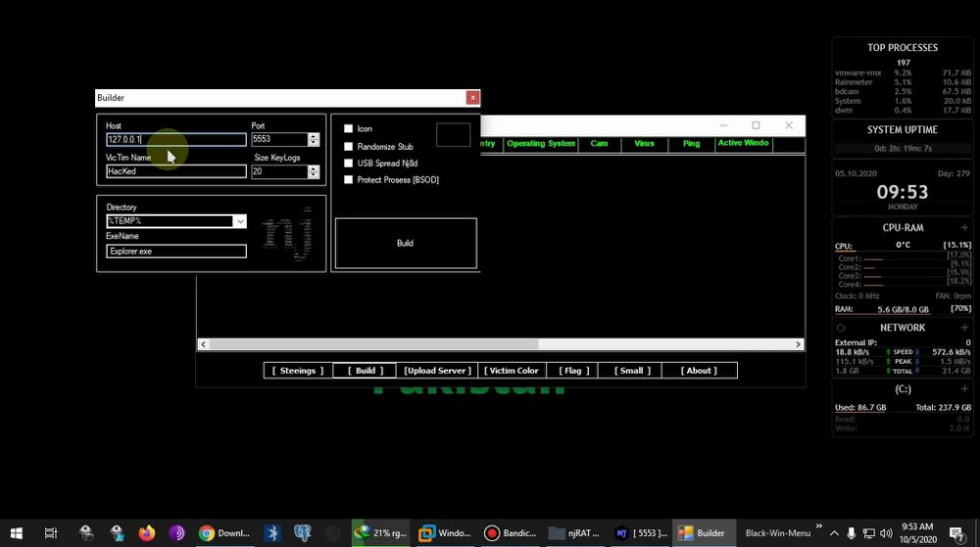This screenshot has width=980, height=547.
Task: Show hidden system tray icons
Action: (834, 533)
